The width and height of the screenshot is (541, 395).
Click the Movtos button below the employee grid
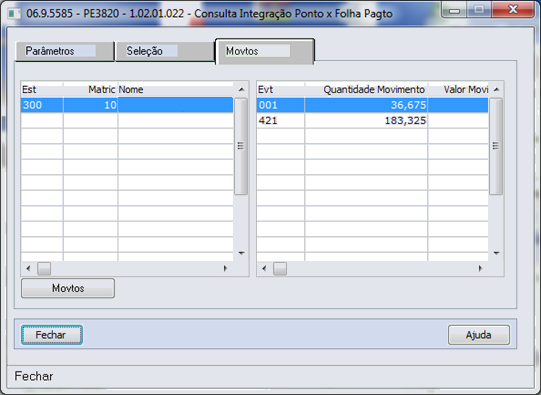68,288
